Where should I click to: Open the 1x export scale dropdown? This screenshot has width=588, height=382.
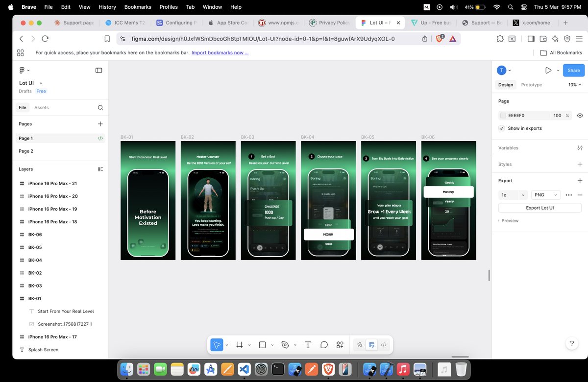[513, 195]
